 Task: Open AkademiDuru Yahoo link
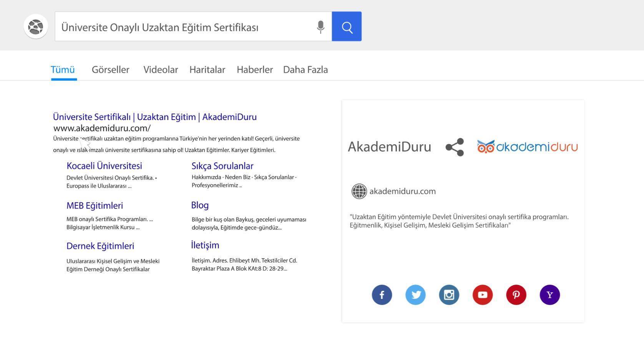click(550, 295)
